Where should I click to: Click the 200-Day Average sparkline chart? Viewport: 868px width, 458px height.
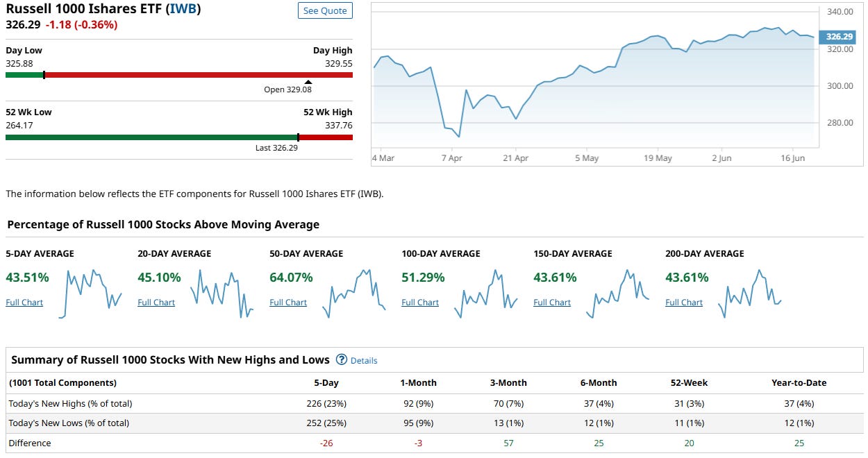point(750,294)
